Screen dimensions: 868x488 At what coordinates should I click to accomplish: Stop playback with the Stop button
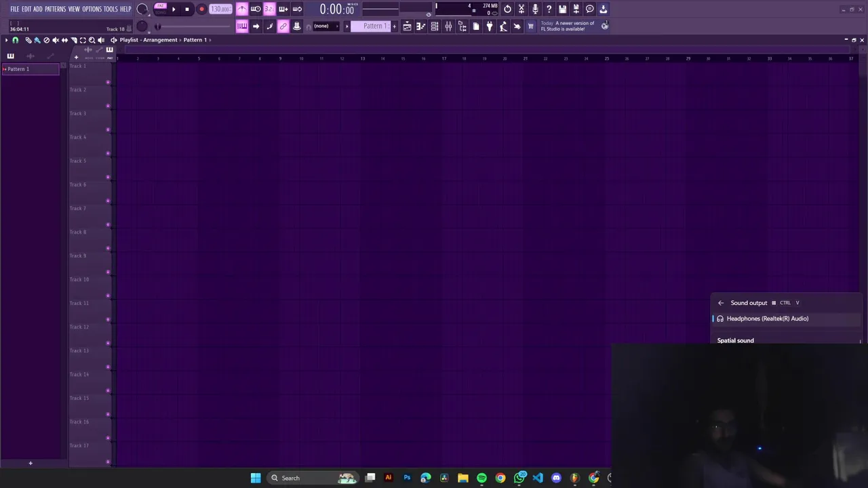coord(187,9)
